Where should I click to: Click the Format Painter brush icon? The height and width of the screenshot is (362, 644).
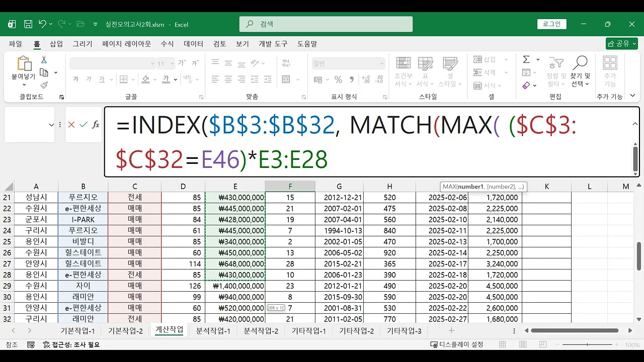[x=44, y=85]
